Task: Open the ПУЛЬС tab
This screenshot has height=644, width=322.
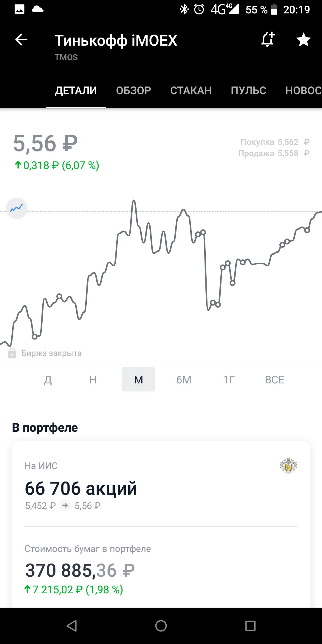Action: pos(249,90)
